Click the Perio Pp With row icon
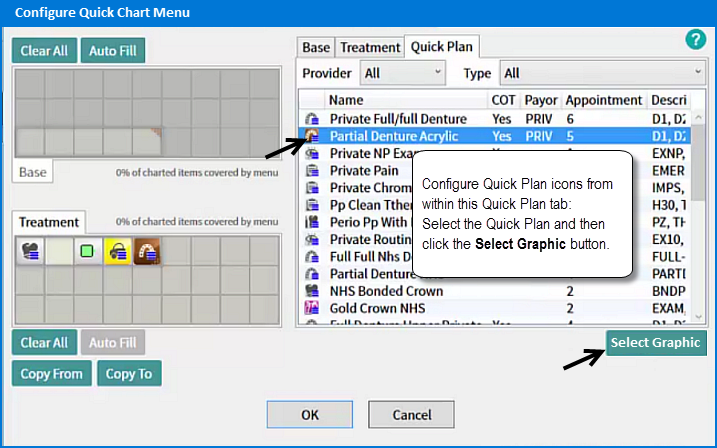717x448 pixels. (312, 222)
